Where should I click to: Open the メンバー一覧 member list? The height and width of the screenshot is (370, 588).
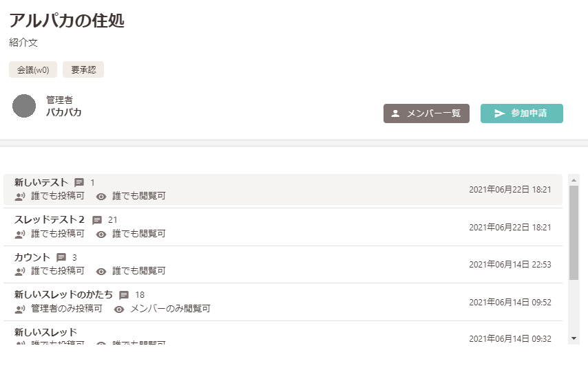click(426, 113)
